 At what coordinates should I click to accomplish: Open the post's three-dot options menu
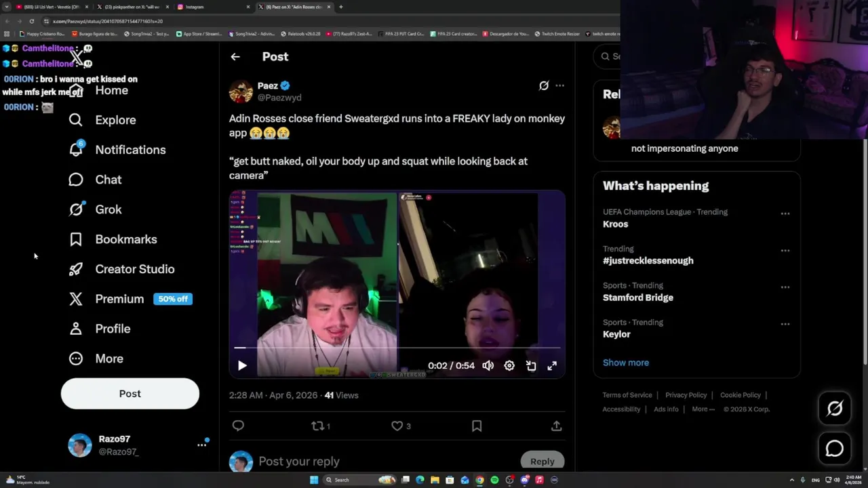click(559, 85)
